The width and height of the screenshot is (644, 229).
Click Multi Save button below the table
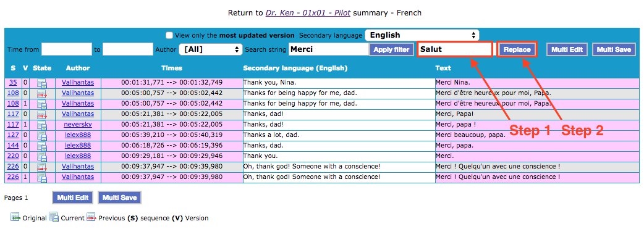(x=119, y=198)
